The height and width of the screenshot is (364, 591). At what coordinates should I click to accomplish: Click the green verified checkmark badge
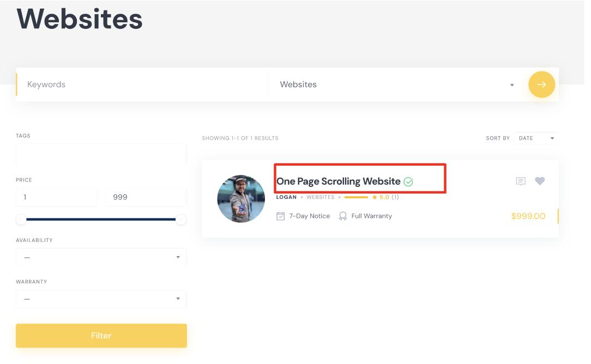pyautogui.click(x=408, y=182)
